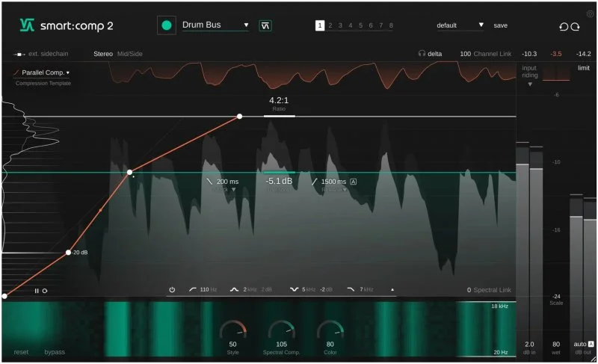Select the low-pass filter icon at 7 kHz
This screenshot has height=364, width=598.
point(351,290)
